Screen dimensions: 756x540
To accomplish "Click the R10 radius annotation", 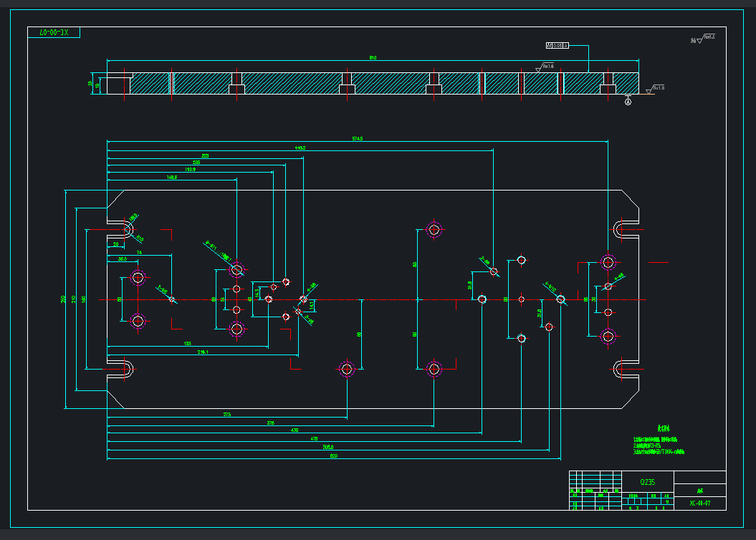I will click(139, 238).
